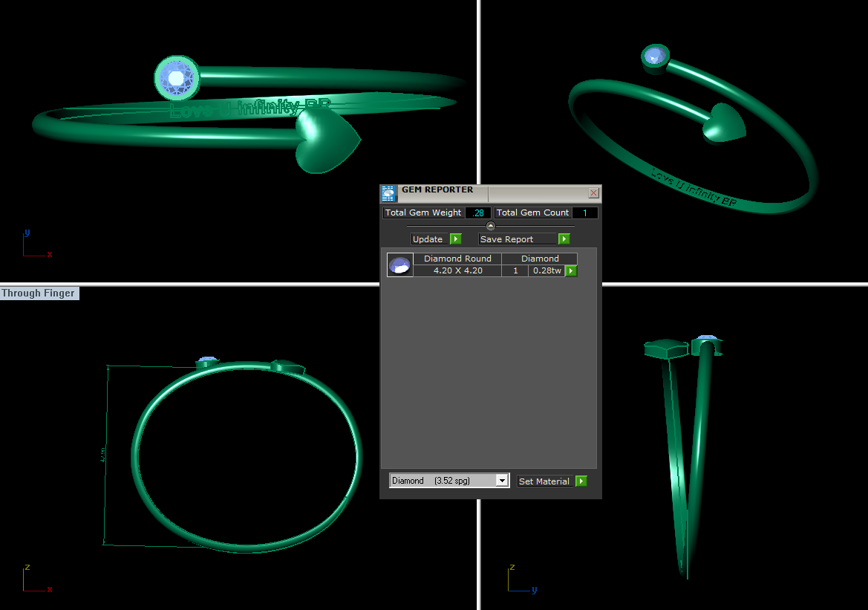The image size is (868, 610).
Task: Click the 'Diamond Round' cell text
Action: (x=458, y=259)
